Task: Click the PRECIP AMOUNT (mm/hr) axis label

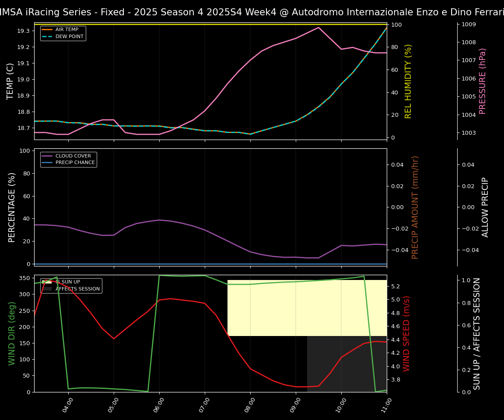Action: tap(415, 207)
